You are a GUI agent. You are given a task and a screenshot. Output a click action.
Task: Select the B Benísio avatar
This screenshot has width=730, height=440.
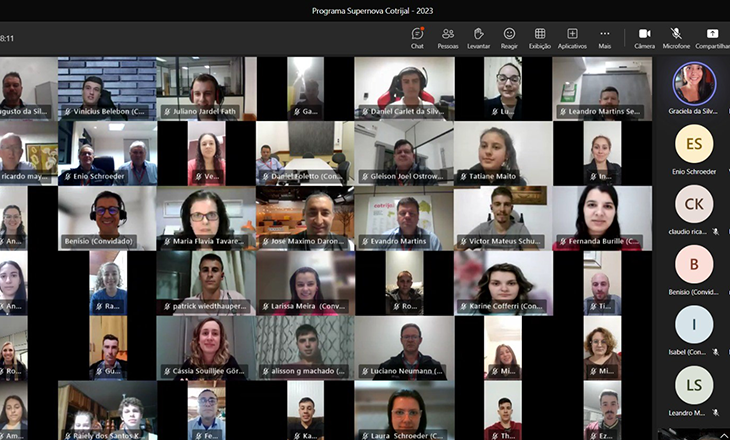[694, 264]
